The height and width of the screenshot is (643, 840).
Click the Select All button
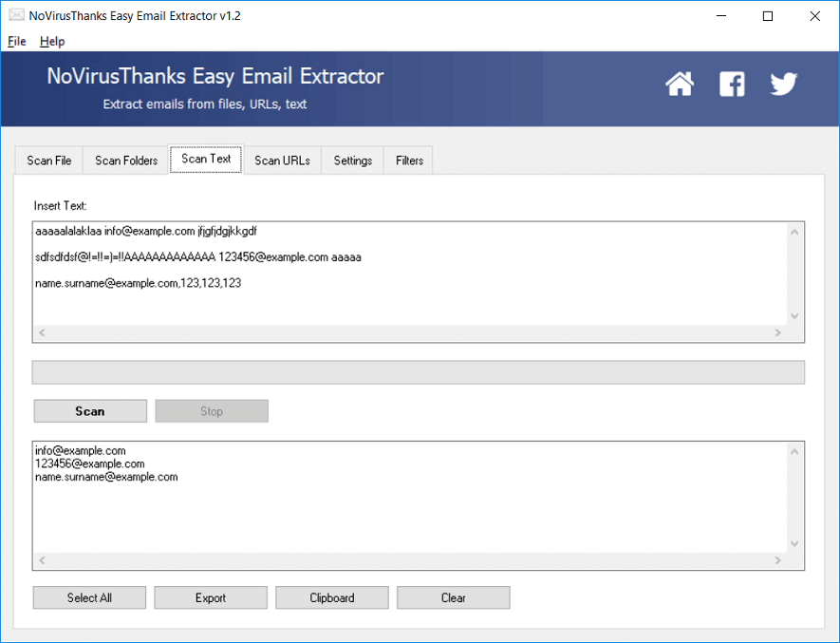coord(89,597)
